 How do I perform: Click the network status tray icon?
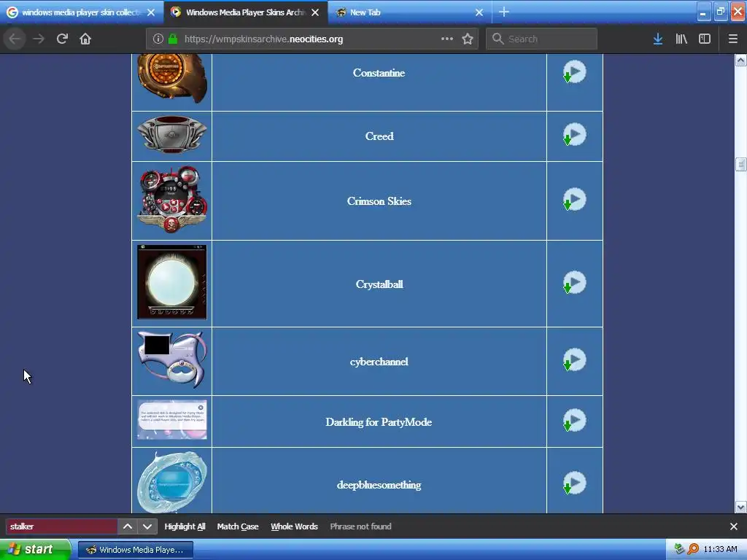click(679, 549)
